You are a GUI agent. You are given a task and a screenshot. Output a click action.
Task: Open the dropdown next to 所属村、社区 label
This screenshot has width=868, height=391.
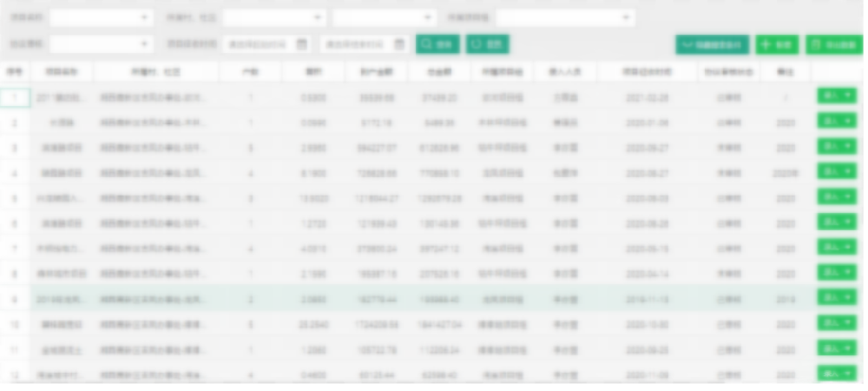coord(274,17)
